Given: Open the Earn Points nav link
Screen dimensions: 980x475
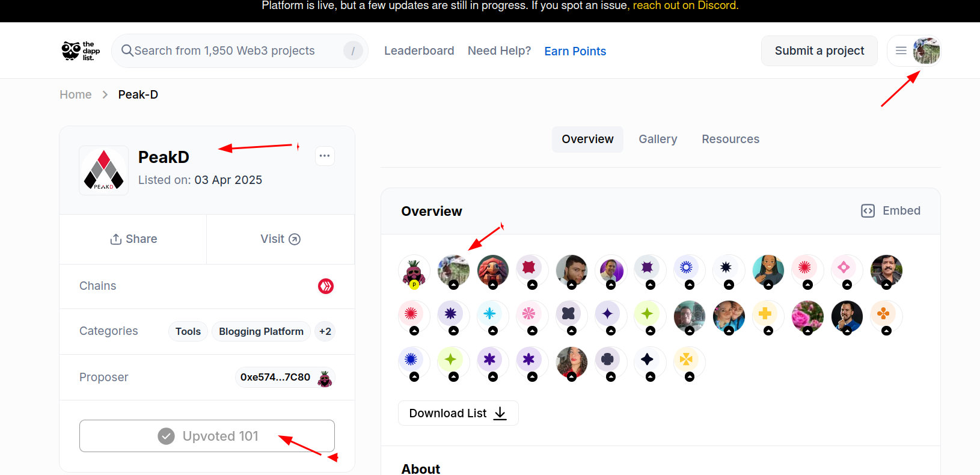Looking at the screenshot, I should tap(575, 52).
